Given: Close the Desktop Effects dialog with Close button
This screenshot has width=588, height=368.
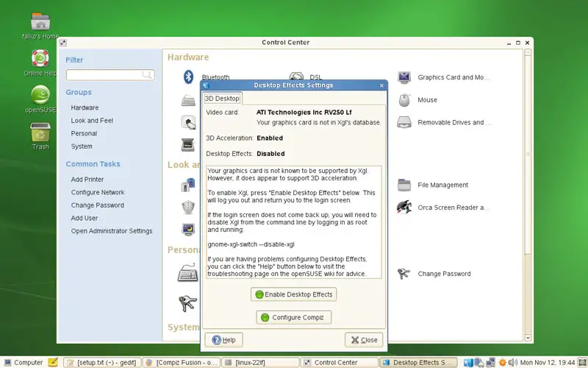Looking at the screenshot, I should [364, 340].
